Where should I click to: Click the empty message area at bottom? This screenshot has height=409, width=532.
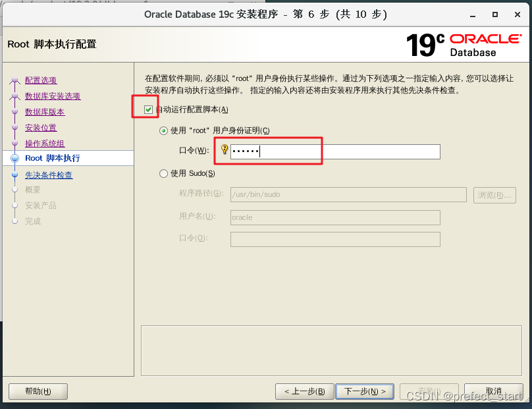pyautogui.click(x=331, y=350)
